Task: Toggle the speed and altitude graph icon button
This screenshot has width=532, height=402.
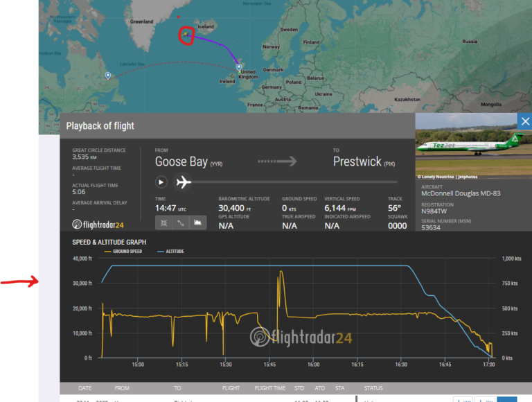Action: (198, 222)
